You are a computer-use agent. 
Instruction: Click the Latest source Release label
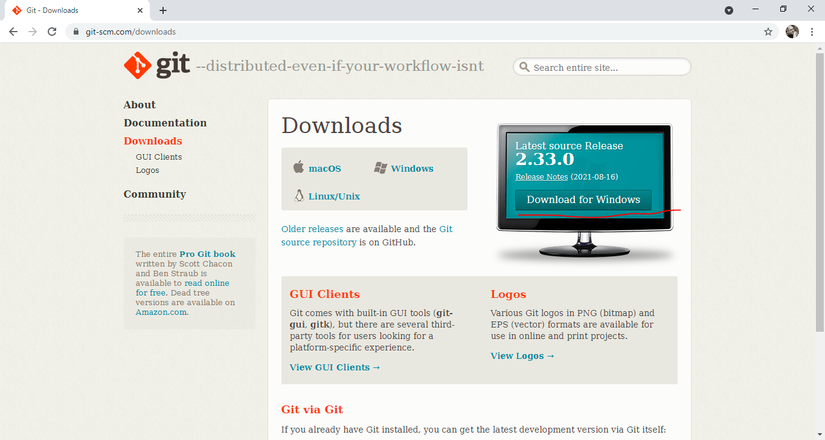point(569,146)
